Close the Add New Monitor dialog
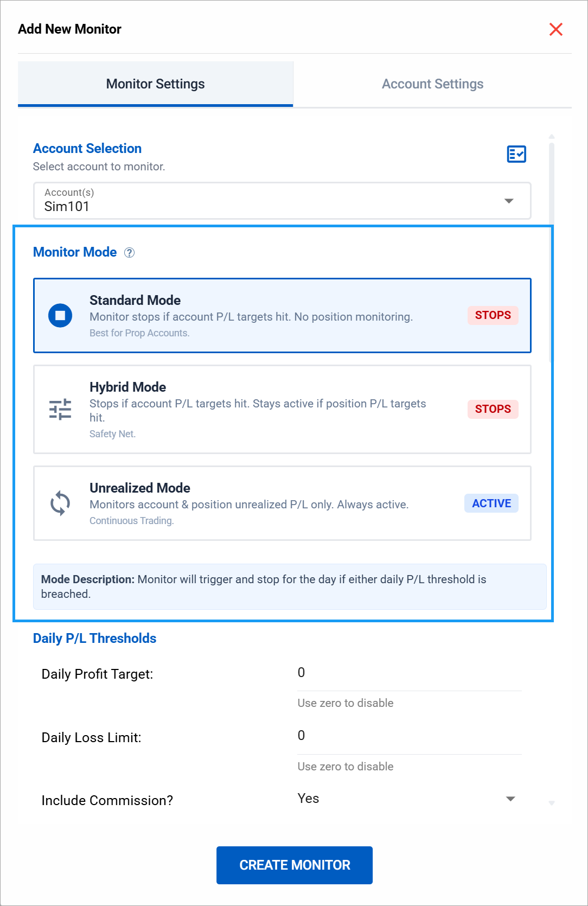The image size is (588, 906). click(556, 29)
